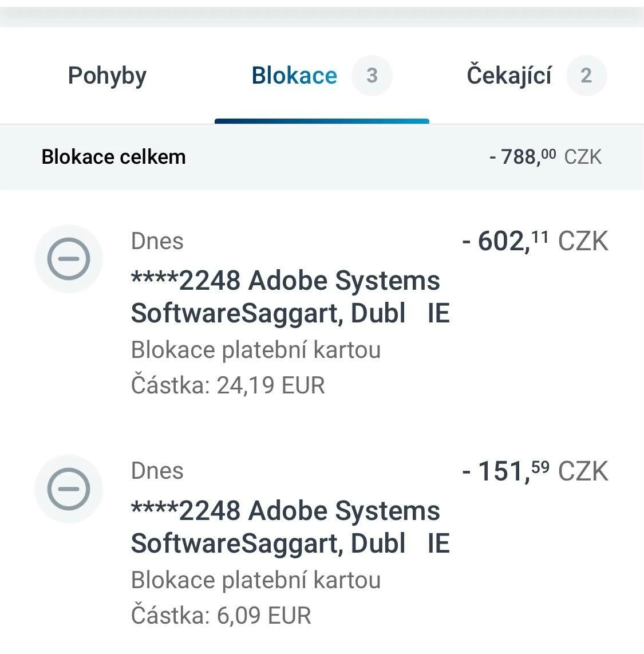Select the Částka: 6,09 EUR detail

tap(221, 615)
